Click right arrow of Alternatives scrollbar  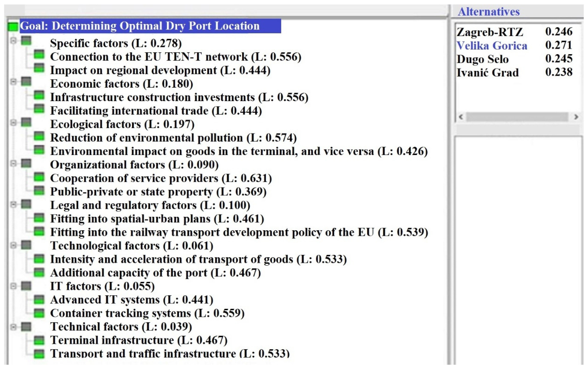click(576, 117)
